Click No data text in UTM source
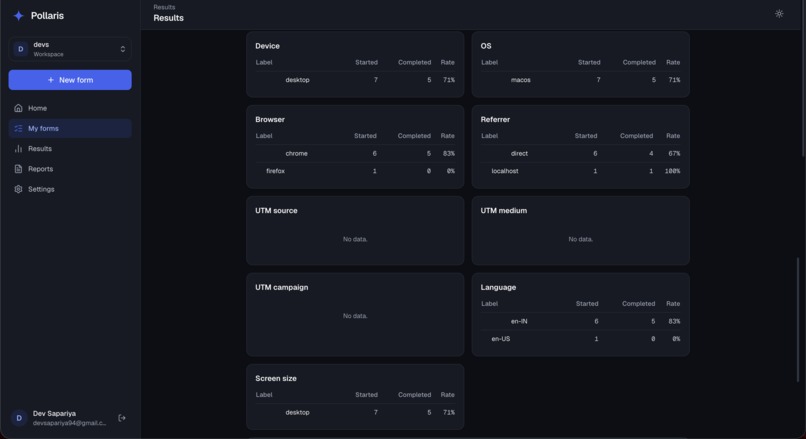The height and width of the screenshot is (439, 806). click(x=355, y=239)
